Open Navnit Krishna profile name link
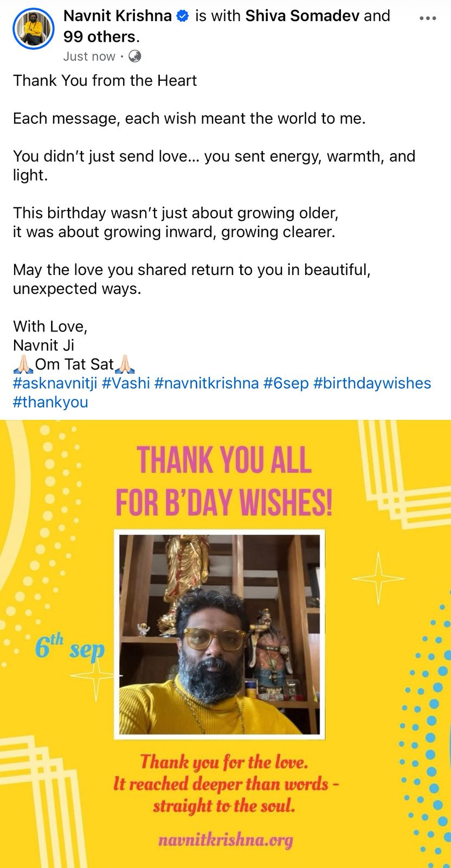 coord(118,16)
